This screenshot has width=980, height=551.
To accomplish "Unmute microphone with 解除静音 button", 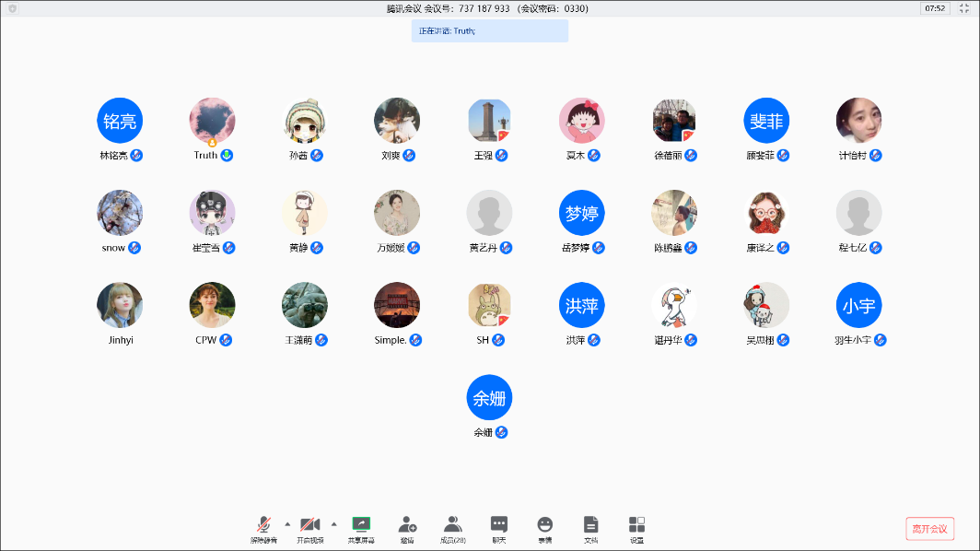I will coord(263,529).
